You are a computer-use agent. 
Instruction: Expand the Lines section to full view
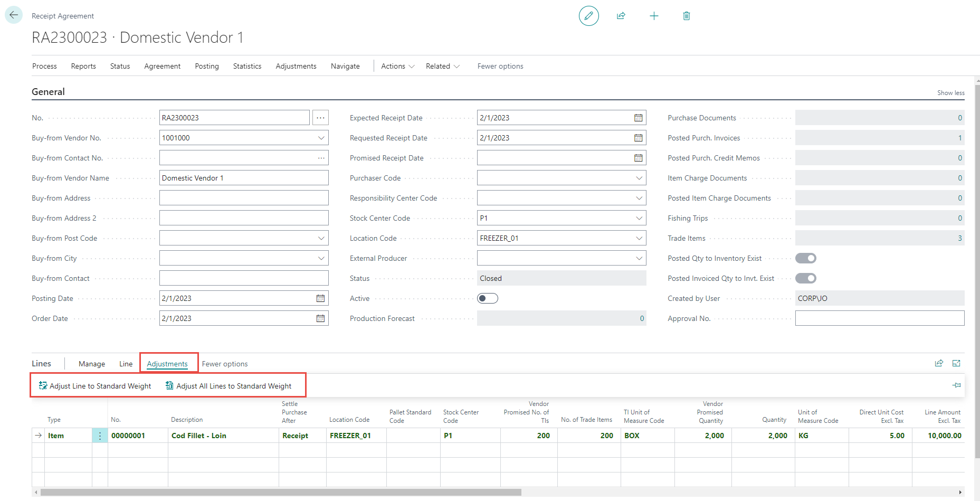pos(956,363)
